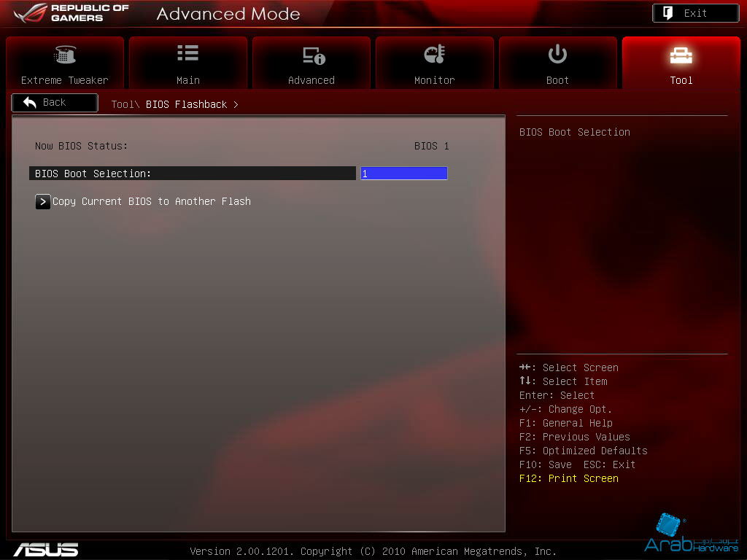This screenshot has width=747, height=560.
Task: Click the Republic of Gamers logo
Action: (71, 13)
